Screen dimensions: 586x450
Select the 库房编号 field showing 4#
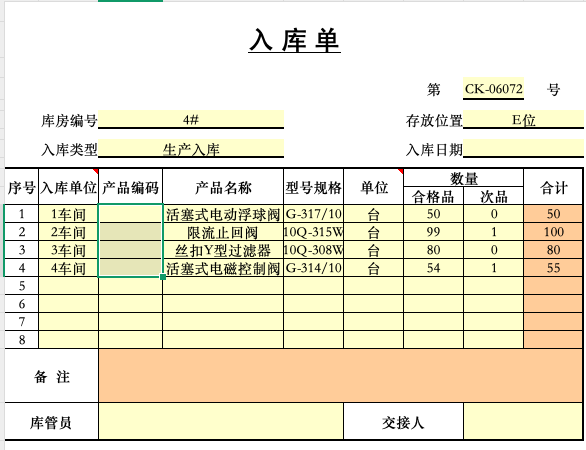tap(191, 120)
